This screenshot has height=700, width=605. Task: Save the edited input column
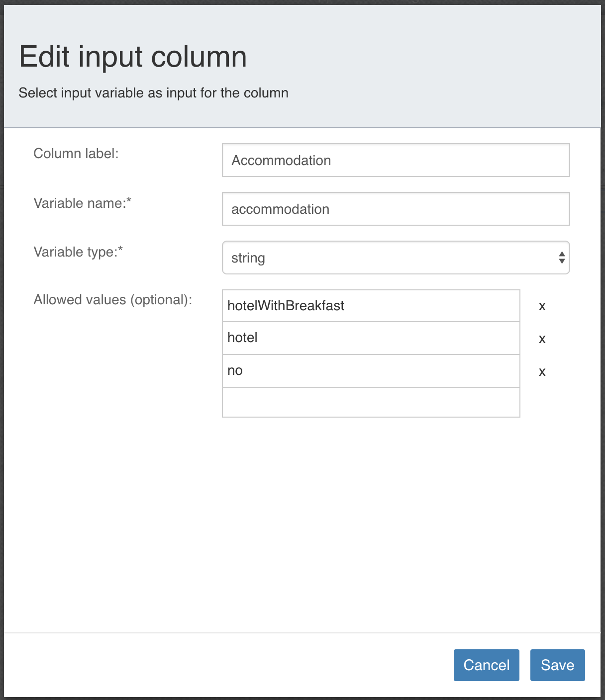tap(557, 665)
